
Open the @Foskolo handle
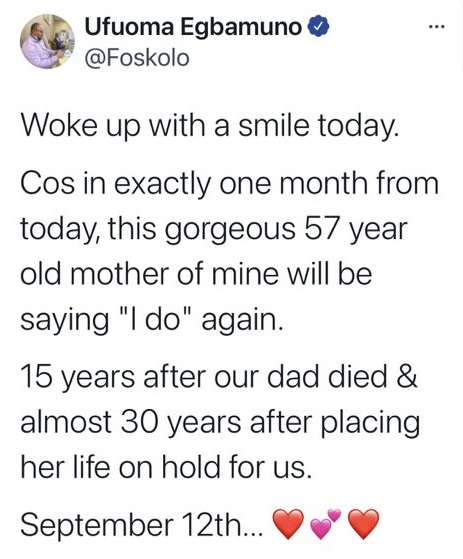[x=137, y=58]
